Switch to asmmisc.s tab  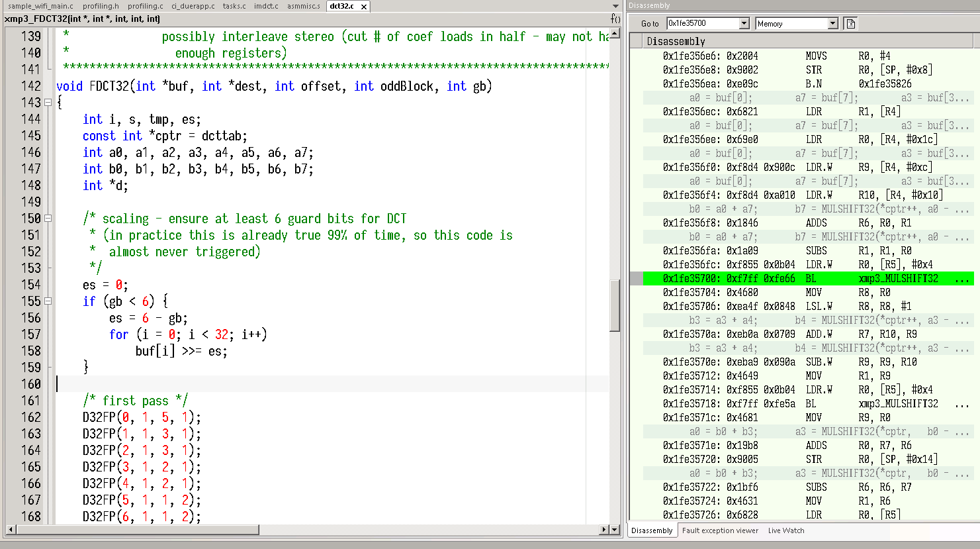(x=304, y=6)
